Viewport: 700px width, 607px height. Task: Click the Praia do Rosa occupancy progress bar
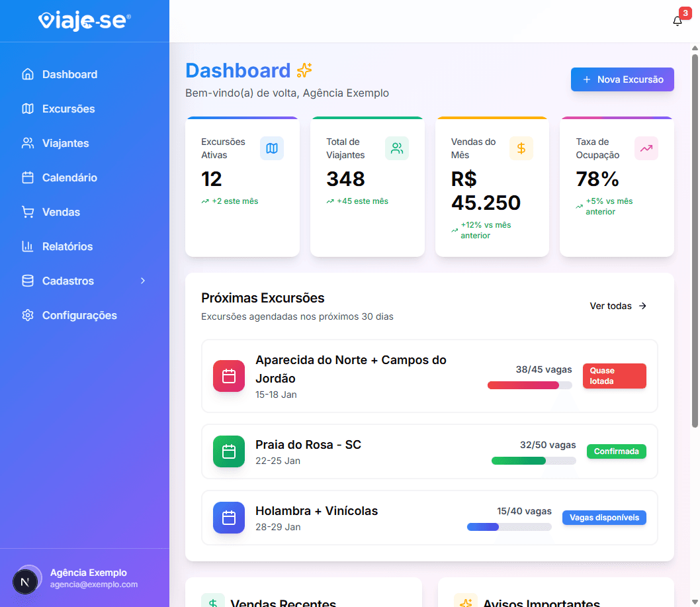tap(533, 461)
